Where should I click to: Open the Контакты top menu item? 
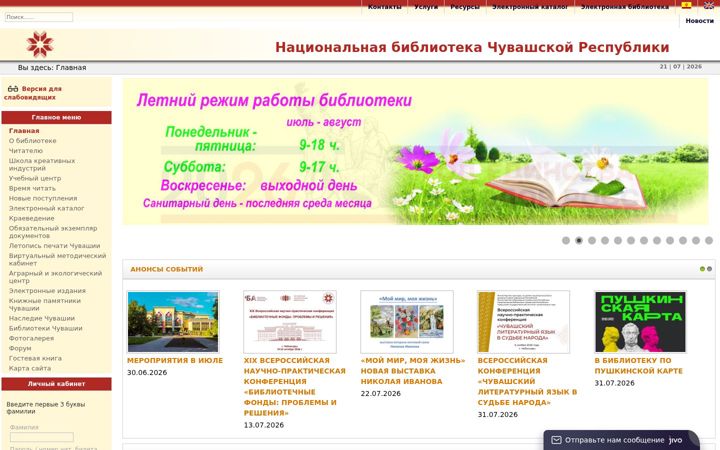pyautogui.click(x=384, y=7)
